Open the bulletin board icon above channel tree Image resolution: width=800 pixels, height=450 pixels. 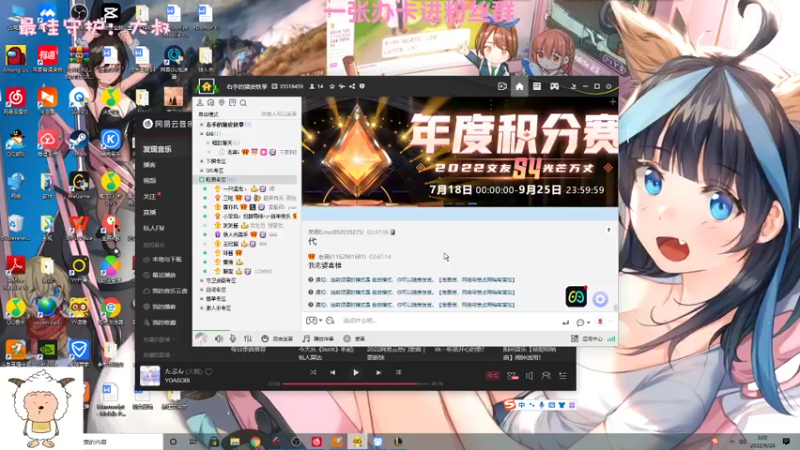pyautogui.click(x=232, y=103)
